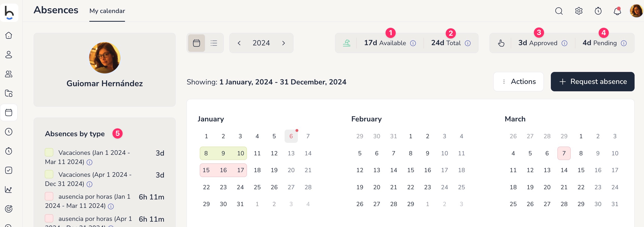Click green swatch for Vacaciones Jan 1
Image resolution: width=644 pixels, height=227 pixels.
click(49, 152)
